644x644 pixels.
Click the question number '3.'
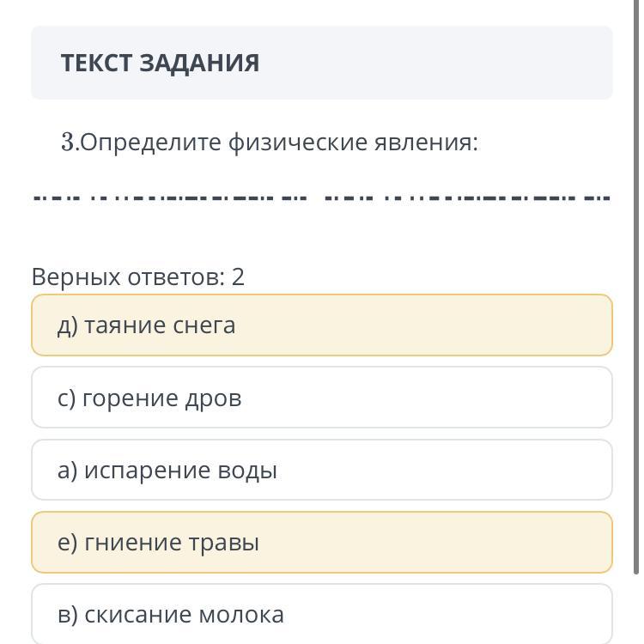[70, 142]
